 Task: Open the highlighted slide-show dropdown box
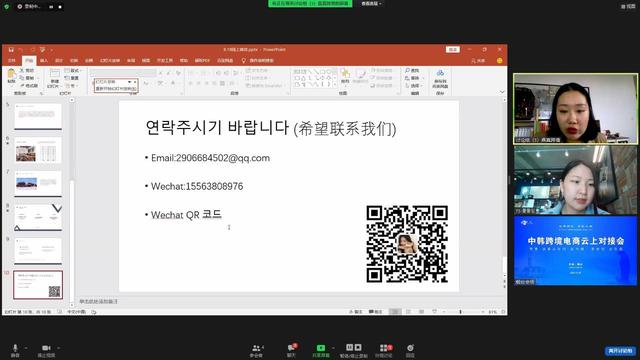point(116,85)
